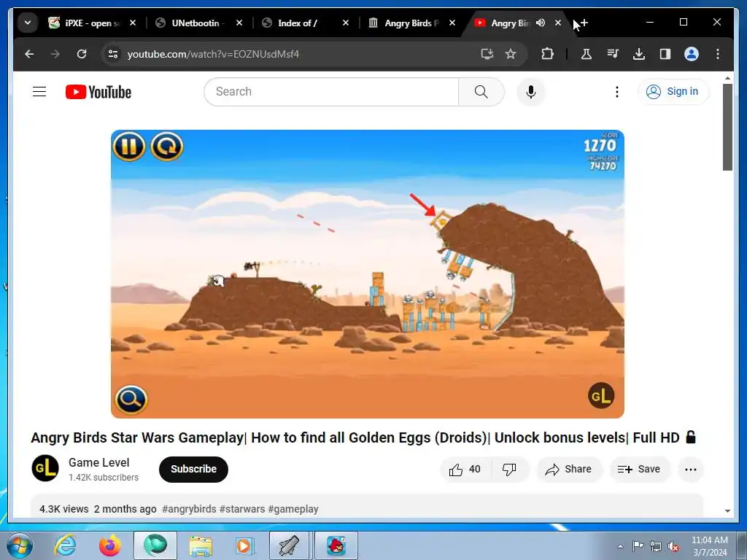Image resolution: width=747 pixels, height=560 pixels.
Task: Open the tab search dropdown arrow
Action: tap(28, 23)
